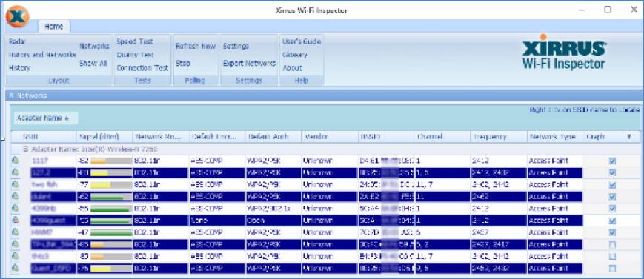Click the open network icon in the 4399guest row
Image resolution: width=644 pixels, height=279 pixels.
[16, 221]
